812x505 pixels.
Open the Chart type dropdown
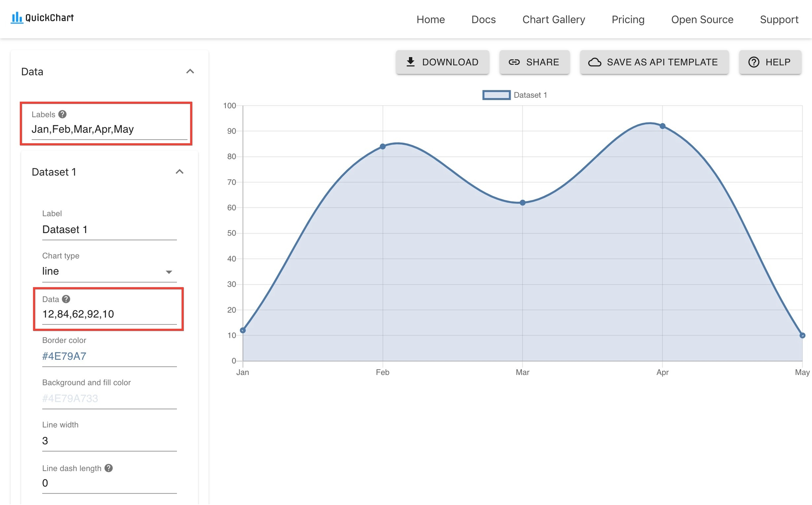click(109, 271)
